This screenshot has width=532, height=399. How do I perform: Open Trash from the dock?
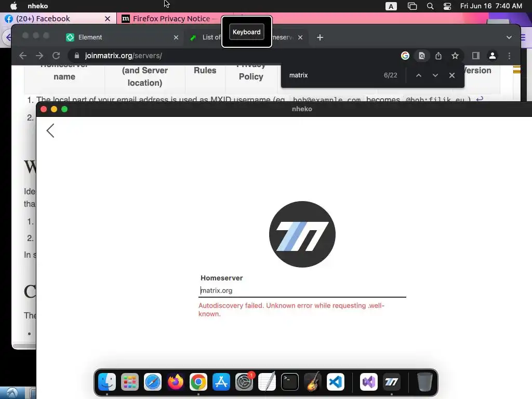tap(424, 382)
